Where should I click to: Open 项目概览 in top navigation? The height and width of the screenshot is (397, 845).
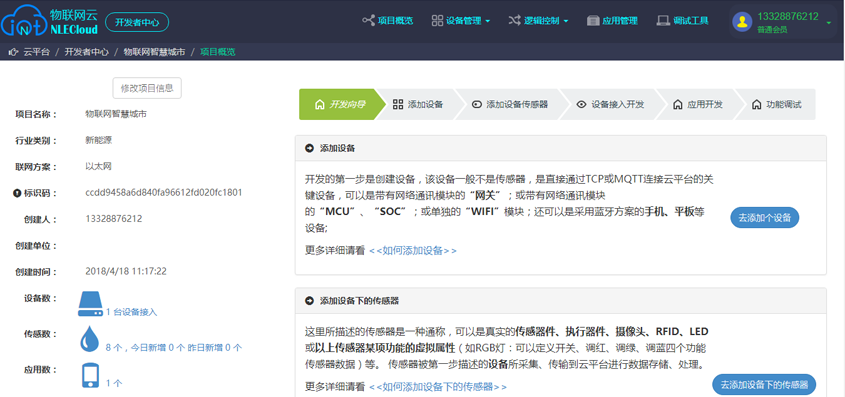click(x=387, y=21)
